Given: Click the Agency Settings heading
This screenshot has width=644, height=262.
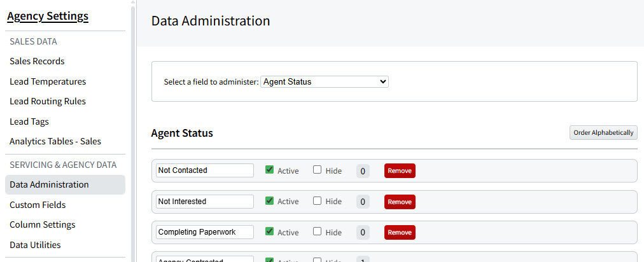Looking at the screenshot, I should tap(48, 16).
